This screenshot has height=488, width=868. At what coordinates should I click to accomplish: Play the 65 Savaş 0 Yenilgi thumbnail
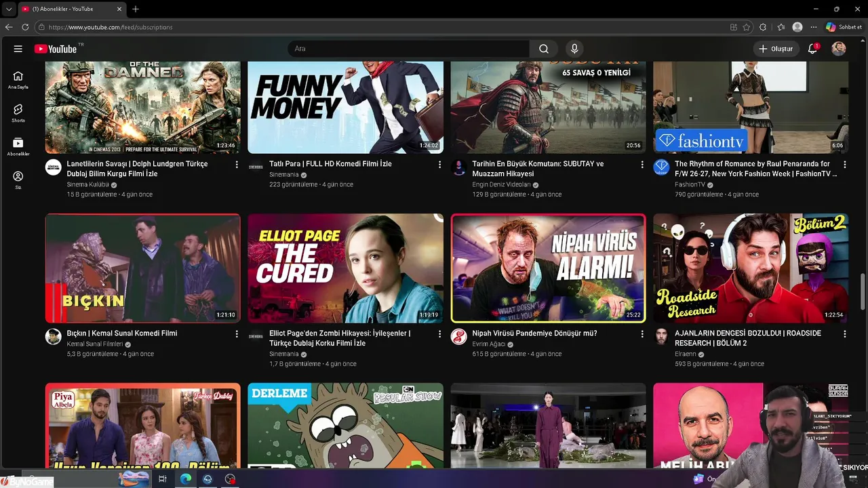pos(548,107)
